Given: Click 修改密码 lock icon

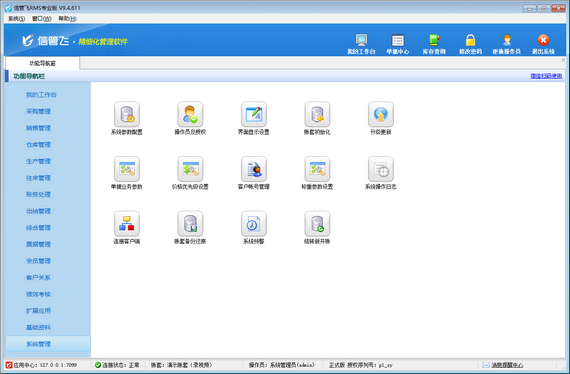Looking at the screenshot, I should pos(470,40).
